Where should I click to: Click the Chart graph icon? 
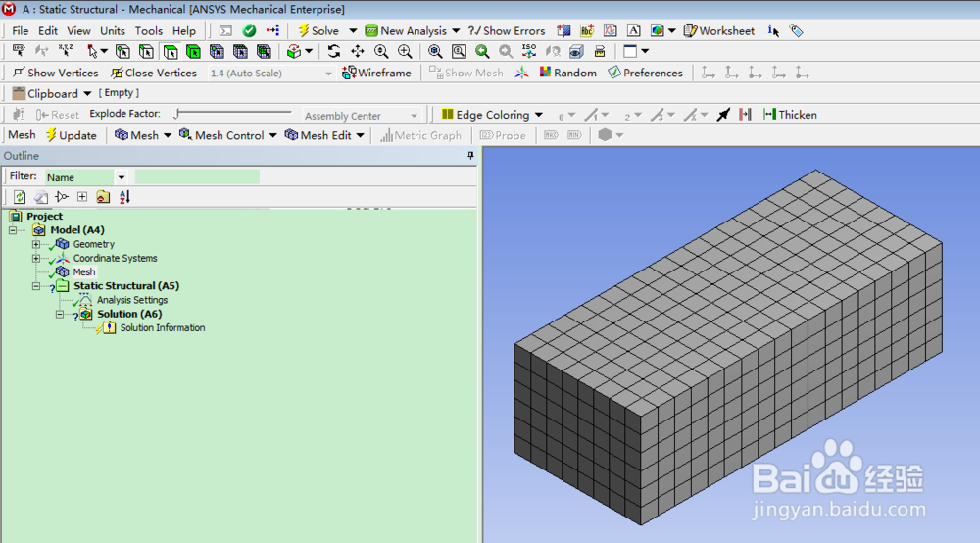[610, 31]
